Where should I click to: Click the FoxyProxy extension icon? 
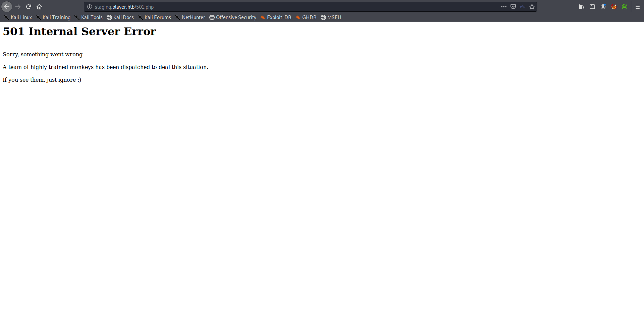[x=614, y=7]
